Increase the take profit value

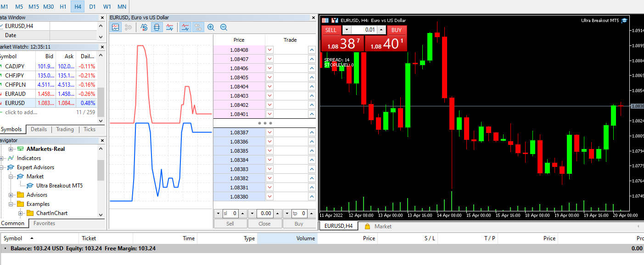click(312, 214)
